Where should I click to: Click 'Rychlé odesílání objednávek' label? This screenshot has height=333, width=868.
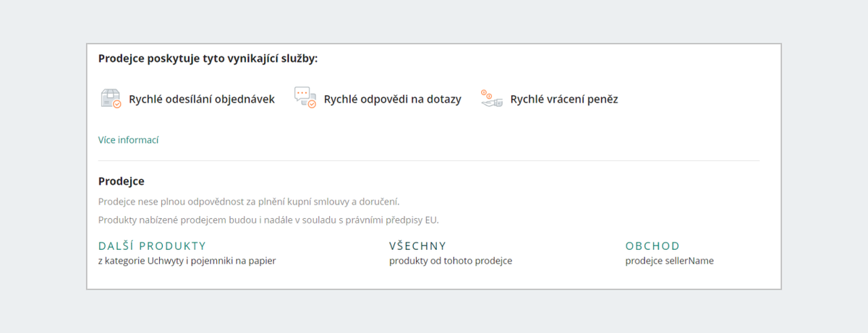point(202,100)
